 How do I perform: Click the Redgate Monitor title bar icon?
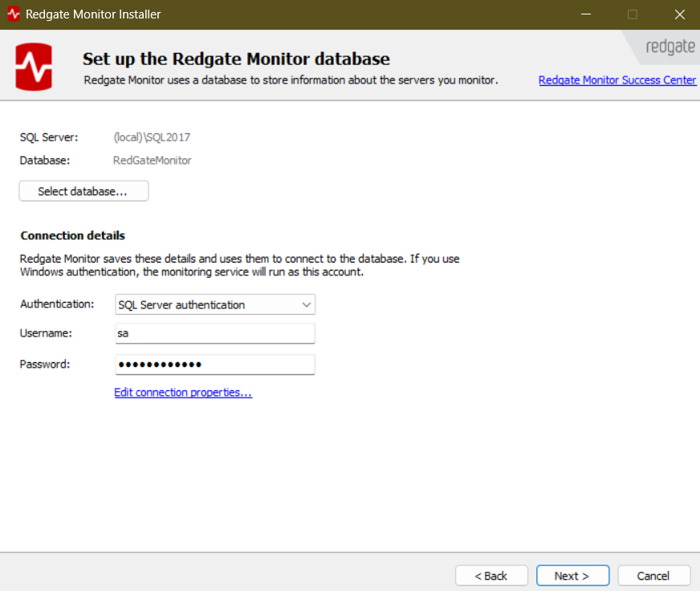[x=14, y=14]
